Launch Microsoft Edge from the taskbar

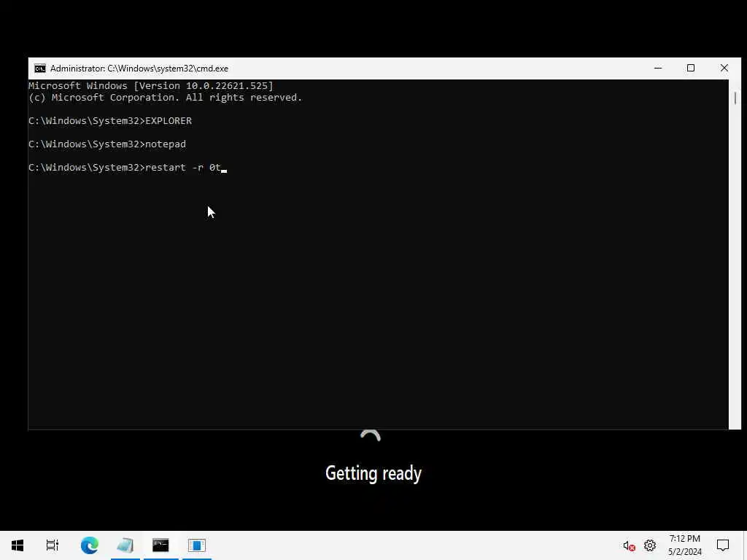click(90, 545)
